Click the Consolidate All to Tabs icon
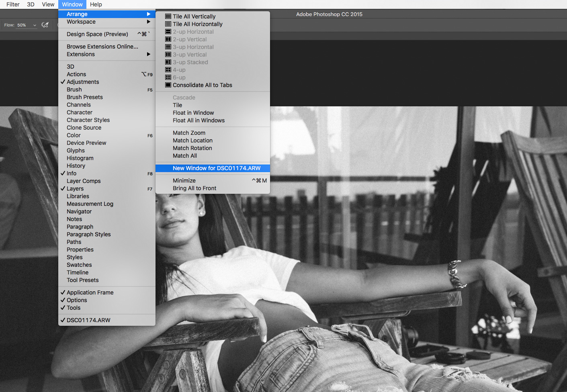The height and width of the screenshot is (392, 567). pyautogui.click(x=167, y=85)
